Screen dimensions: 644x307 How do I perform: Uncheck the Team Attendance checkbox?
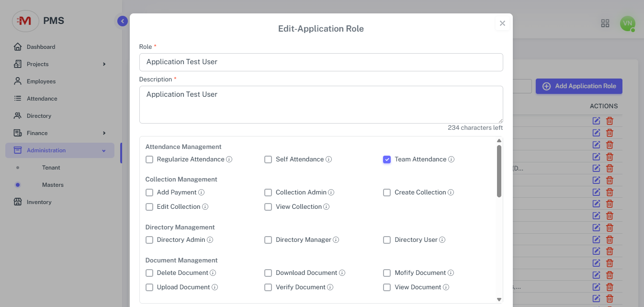coord(387,159)
